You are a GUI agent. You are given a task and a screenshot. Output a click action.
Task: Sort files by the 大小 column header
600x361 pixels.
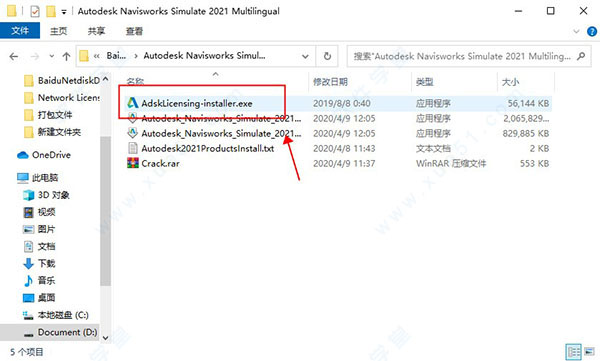(510, 82)
